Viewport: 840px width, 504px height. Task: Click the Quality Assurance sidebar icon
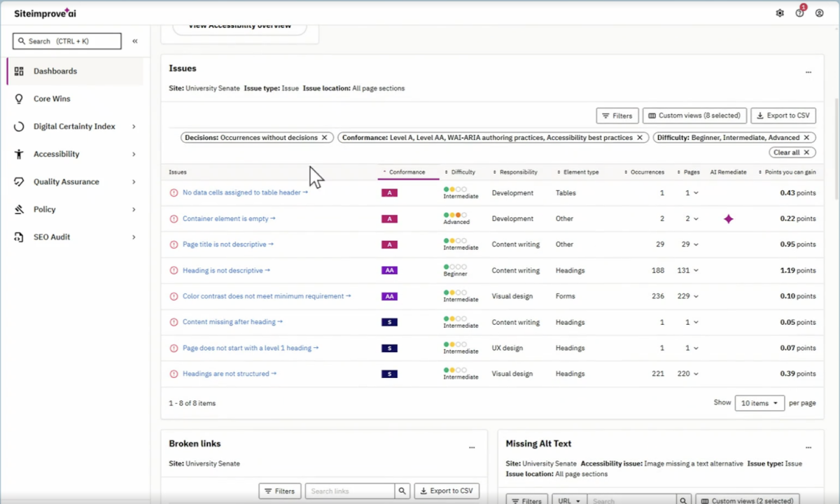pos(20,182)
